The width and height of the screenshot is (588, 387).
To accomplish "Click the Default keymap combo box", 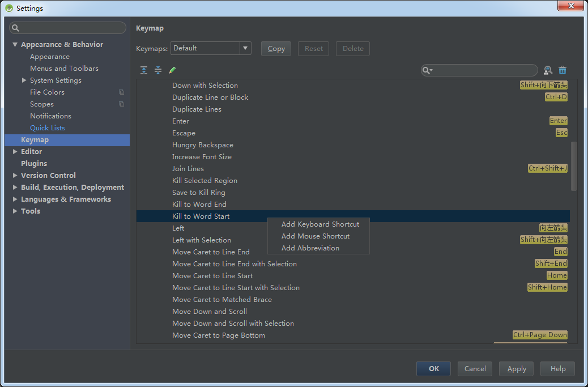I will click(x=211, y=48).
